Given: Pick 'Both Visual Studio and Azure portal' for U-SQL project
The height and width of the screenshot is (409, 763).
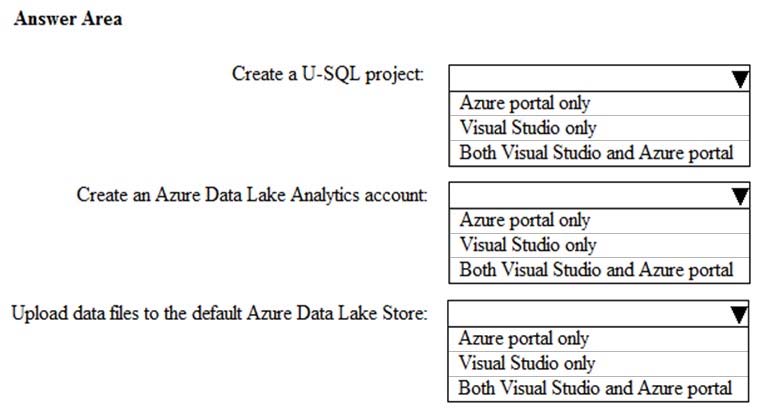Looking at the screenshot, I should pyautogui.click(x=599, y=153).
